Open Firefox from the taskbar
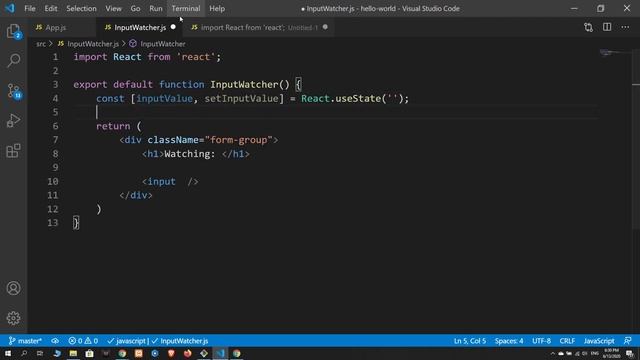640x360 pixels. point(187,353)
